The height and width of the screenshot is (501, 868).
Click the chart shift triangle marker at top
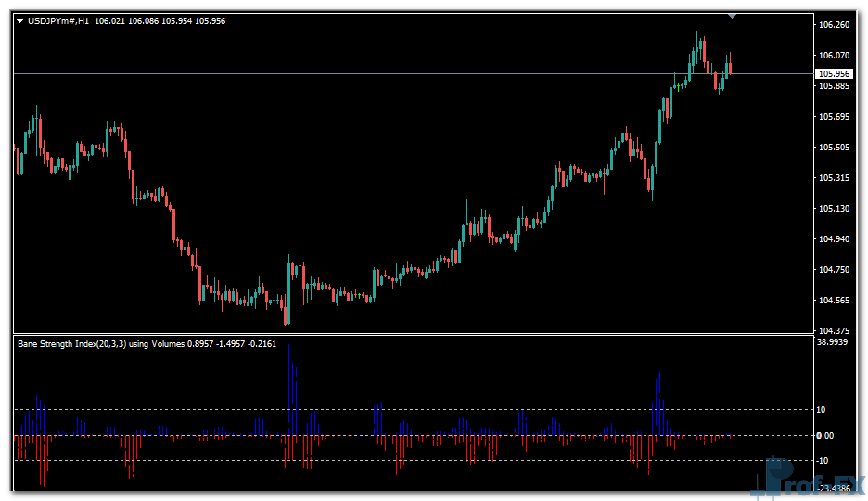[x=733, y=16]
